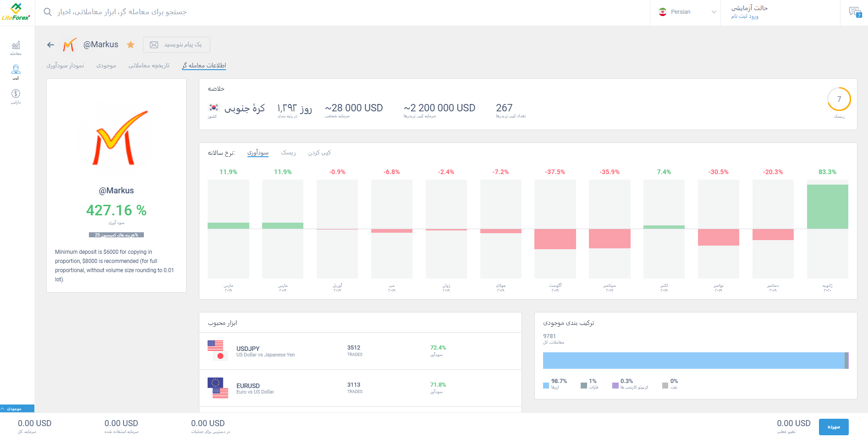Click the ~28 000 USD personal capital
The image size is (868, 438).
(x=354, y=108)
